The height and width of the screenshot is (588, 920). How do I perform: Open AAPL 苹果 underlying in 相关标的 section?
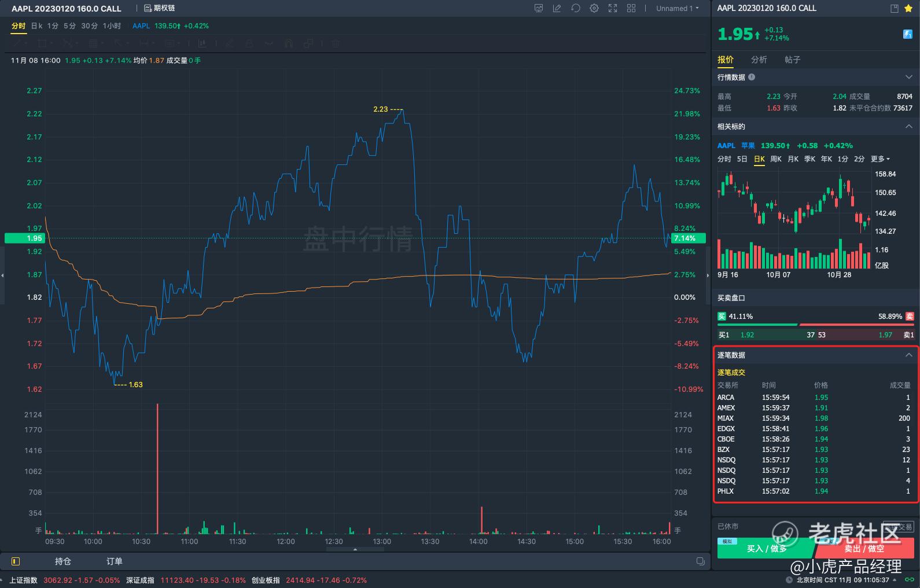point(736,146)
